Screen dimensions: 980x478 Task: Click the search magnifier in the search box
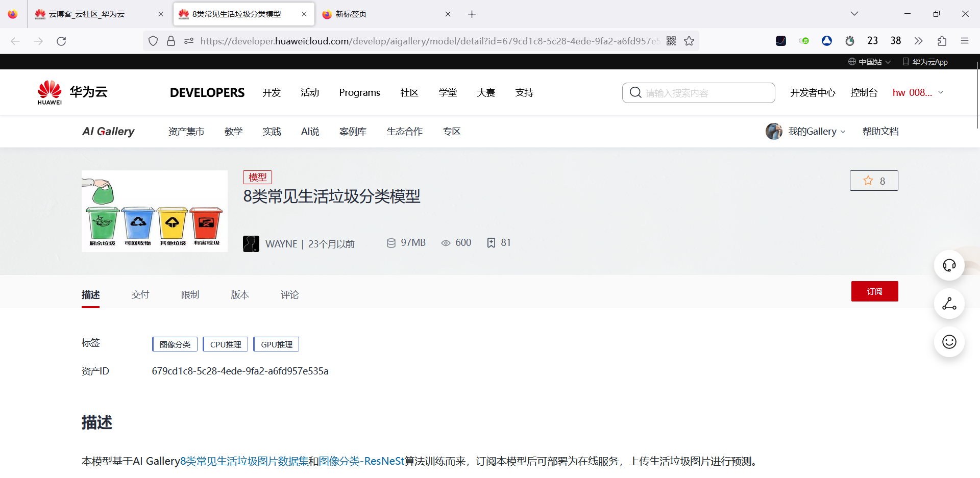point(635,92)
